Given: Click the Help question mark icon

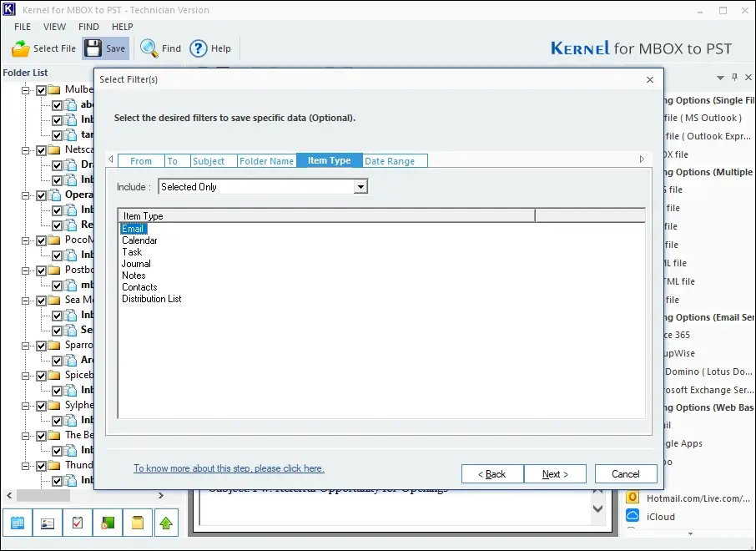Looking at the screenshot, I should click(x=198, y=48).
